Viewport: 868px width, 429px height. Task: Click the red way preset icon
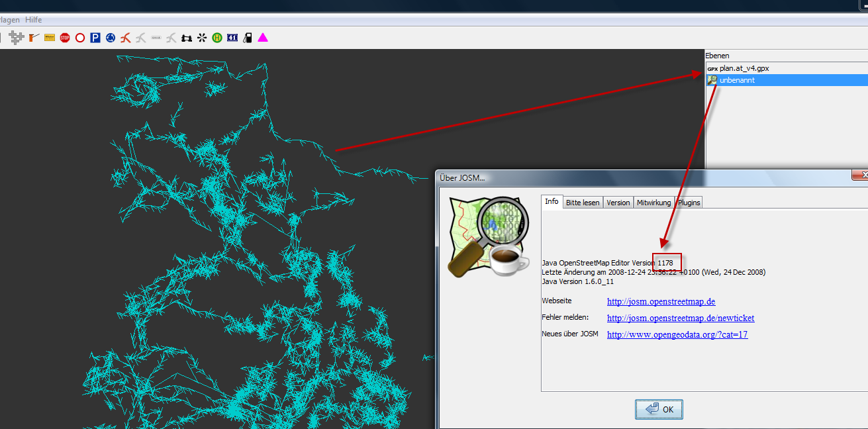click(125, 38)
